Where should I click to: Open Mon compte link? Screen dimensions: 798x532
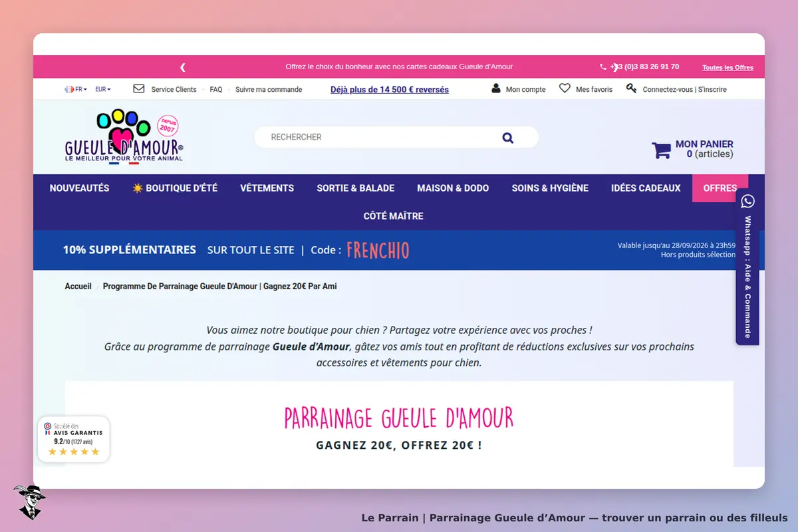(525, 89)
